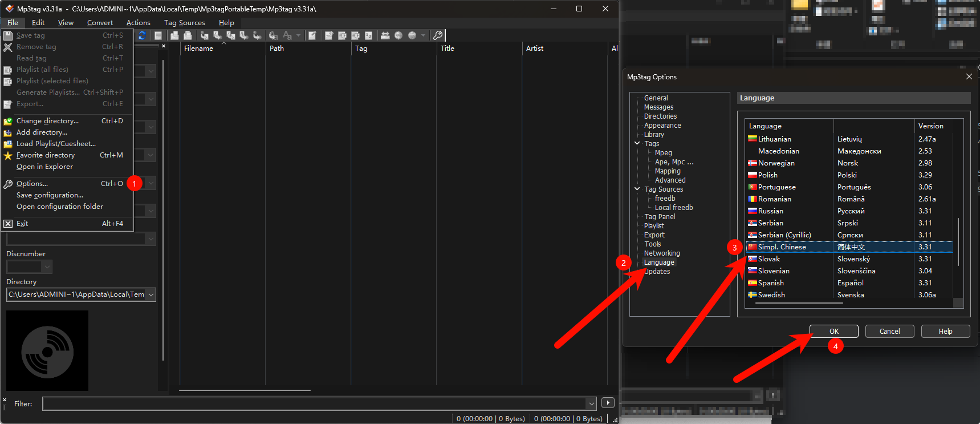Click the Filter text input field
The image size is (980, 424).
[x=314, y=403]
